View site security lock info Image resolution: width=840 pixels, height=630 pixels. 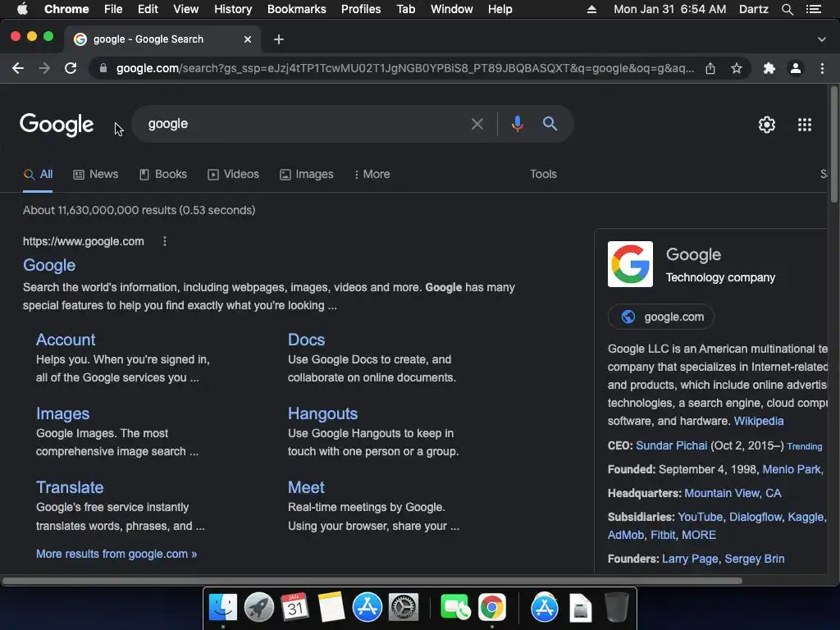click(x=103, y=68)
